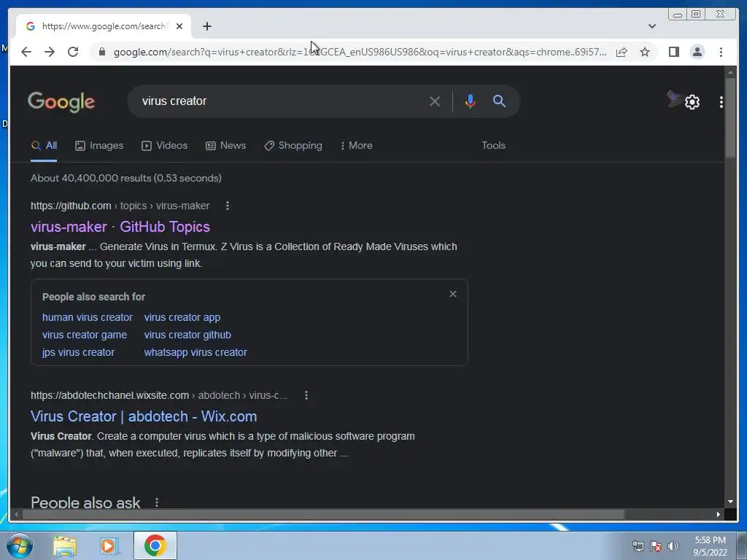Open the Google apps menu dots
Viewport: 747px width, 560px height.
click(x=721, y=102)
